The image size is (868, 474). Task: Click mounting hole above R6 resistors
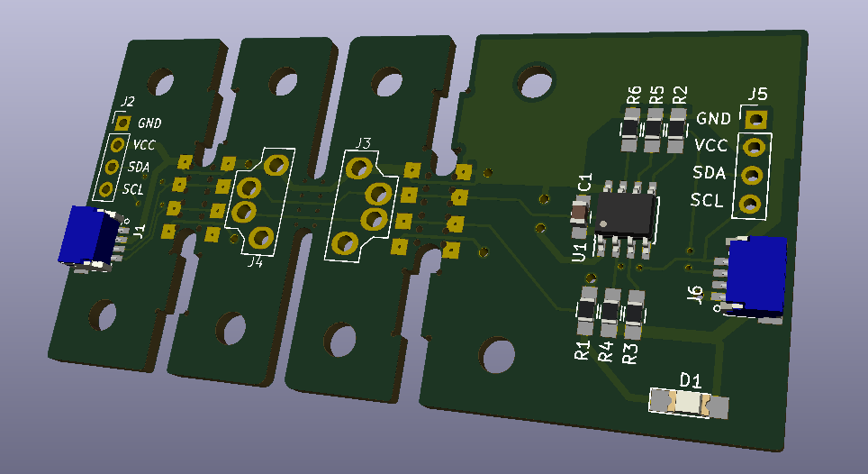click(535, 83)
